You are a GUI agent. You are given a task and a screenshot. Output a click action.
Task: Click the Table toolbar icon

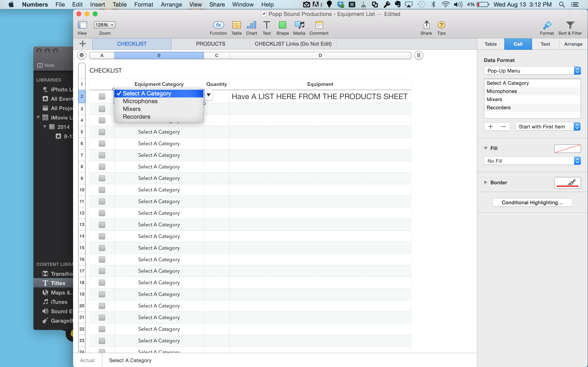[236, 25]
